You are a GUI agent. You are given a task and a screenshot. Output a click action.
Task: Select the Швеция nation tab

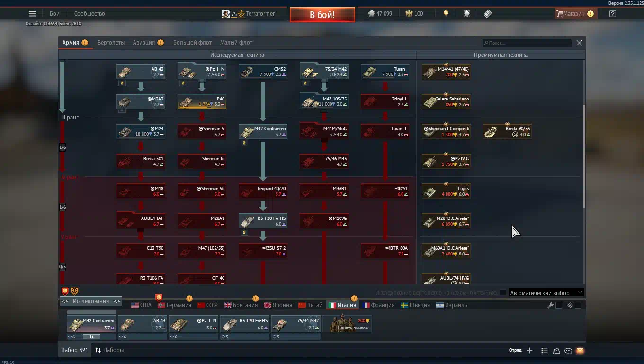415,305
